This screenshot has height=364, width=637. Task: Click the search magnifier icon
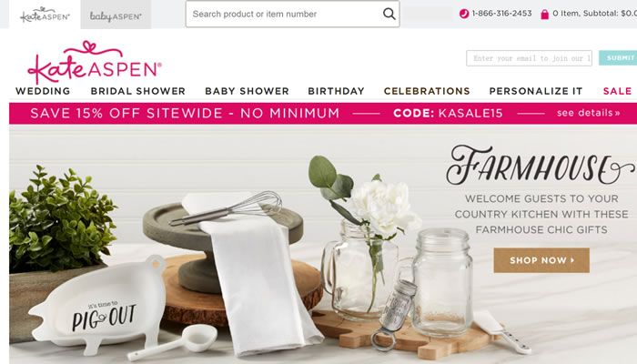[389, 14]
